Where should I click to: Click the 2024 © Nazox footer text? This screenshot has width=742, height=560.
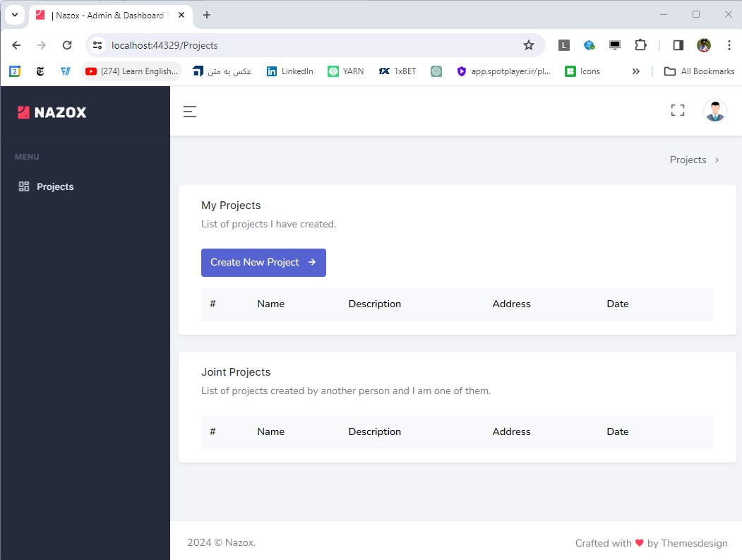point(222,542)
